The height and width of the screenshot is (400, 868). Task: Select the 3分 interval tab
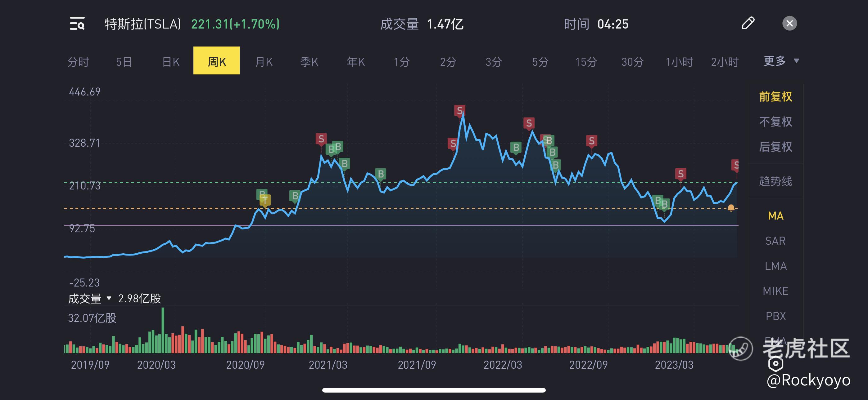494,62
